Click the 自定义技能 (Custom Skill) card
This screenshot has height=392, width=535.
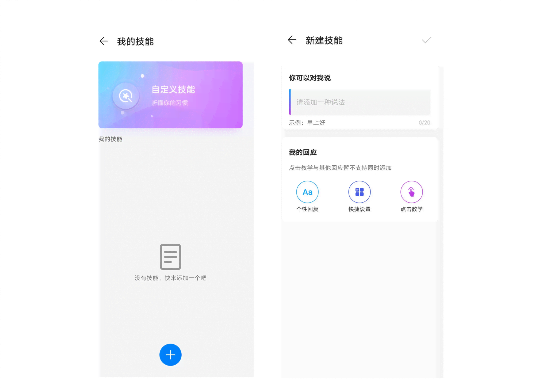point(171,95)
